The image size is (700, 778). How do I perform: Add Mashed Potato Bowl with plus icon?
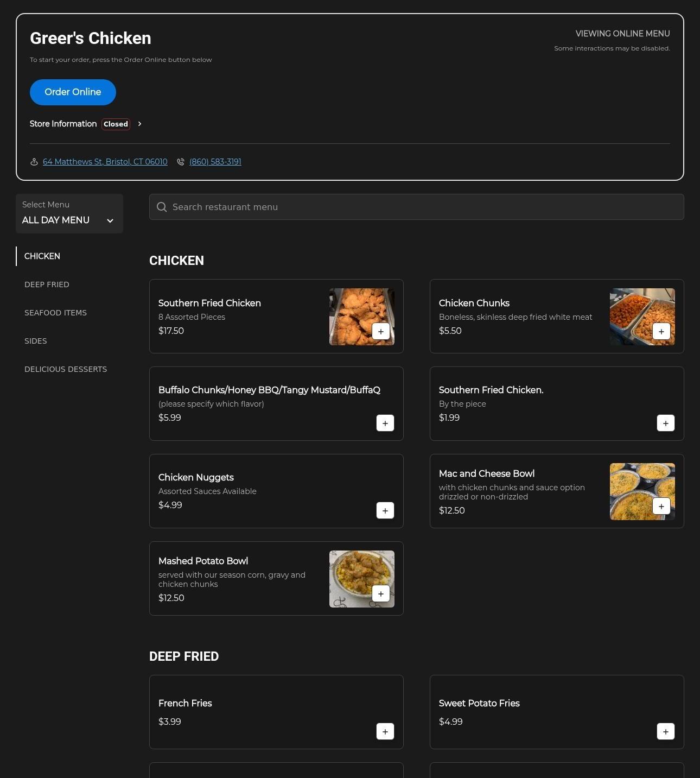[x=381, y=593]
